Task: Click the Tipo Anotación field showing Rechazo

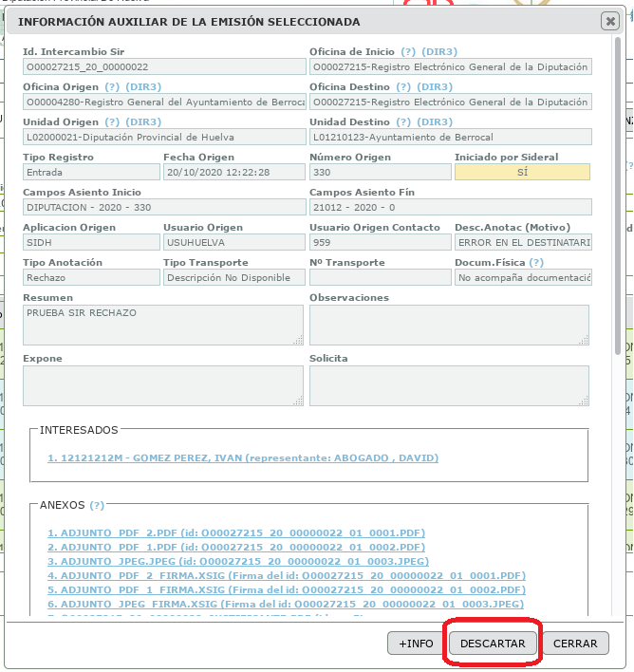Action: point(91,278)
